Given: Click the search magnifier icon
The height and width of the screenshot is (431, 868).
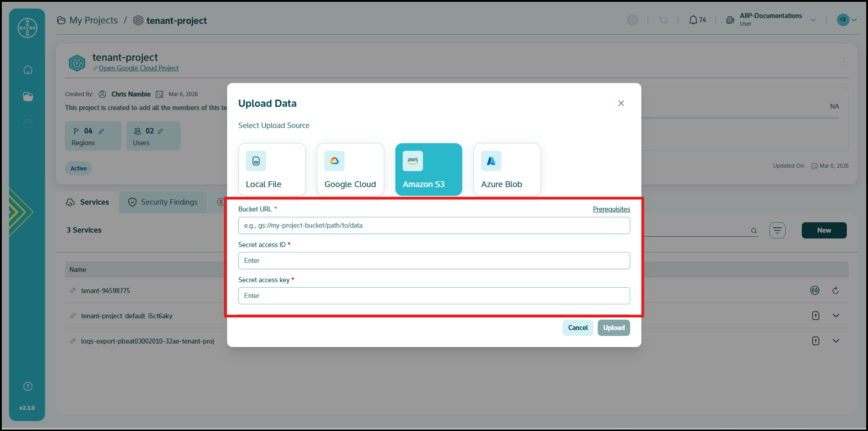Looking at the screenshot, I should click(x=754, y=231).
